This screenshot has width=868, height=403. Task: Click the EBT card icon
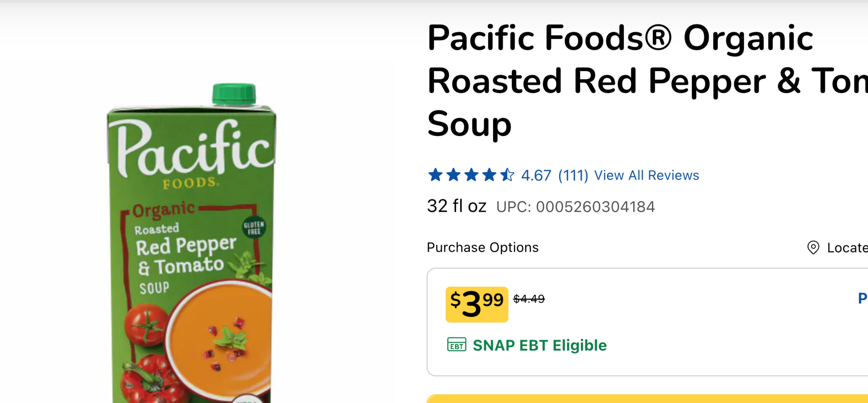(457, 345)
